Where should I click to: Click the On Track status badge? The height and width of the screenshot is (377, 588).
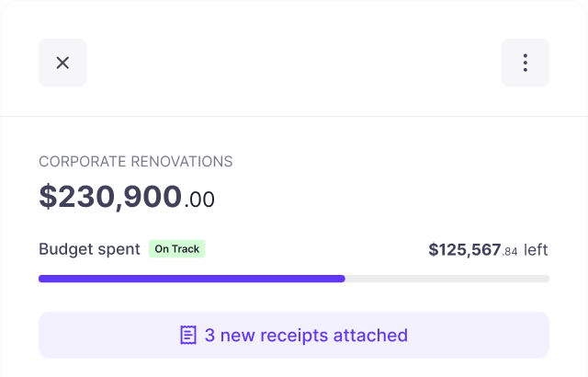click(177, 248)
